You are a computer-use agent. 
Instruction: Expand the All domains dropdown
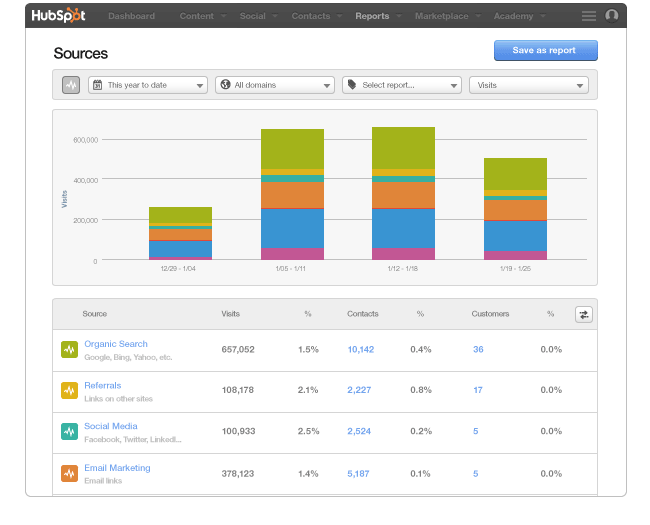tap(275, 86)
